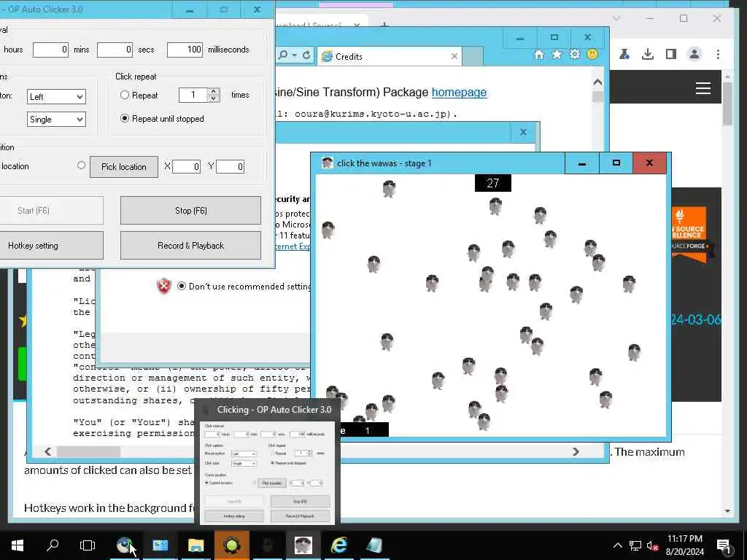The image size is (747, 560).
Task: Open Chrome profile avatar
Action: 694,54
